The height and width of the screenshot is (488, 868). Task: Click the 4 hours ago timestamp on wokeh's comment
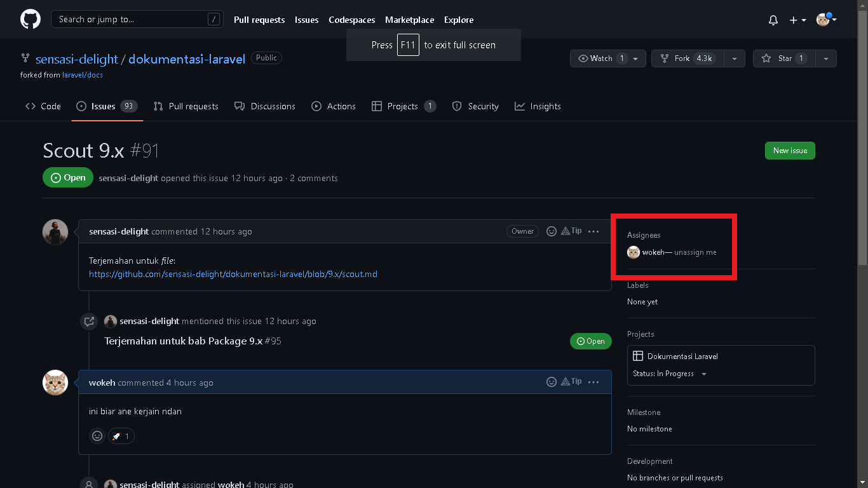189,383
